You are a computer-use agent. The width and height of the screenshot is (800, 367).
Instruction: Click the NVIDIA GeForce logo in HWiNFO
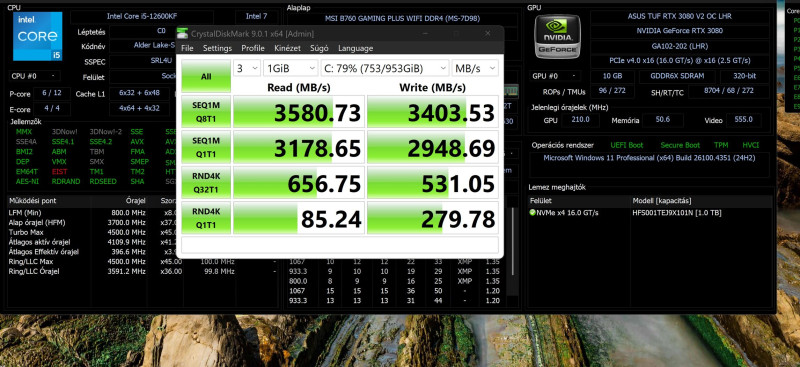(557, 36)
